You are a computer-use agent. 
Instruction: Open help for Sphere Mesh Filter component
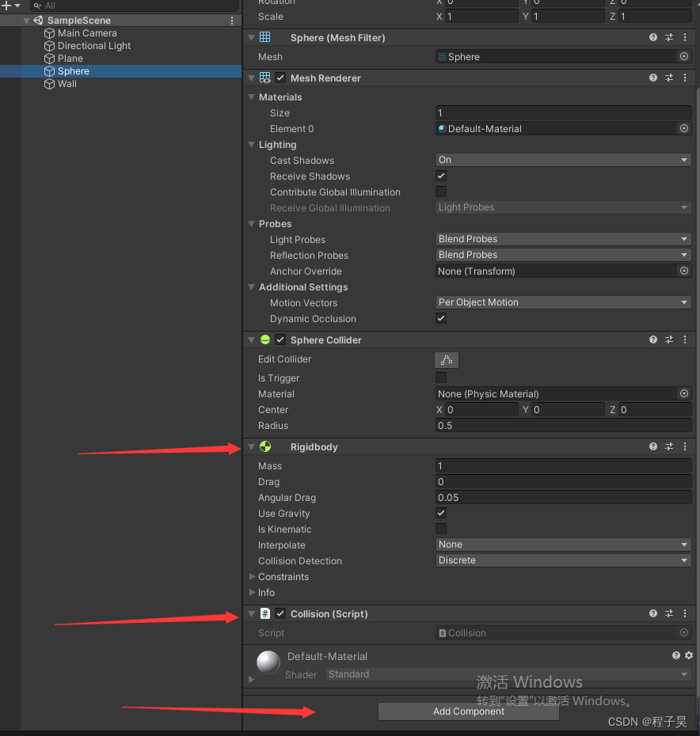point(653,37)
